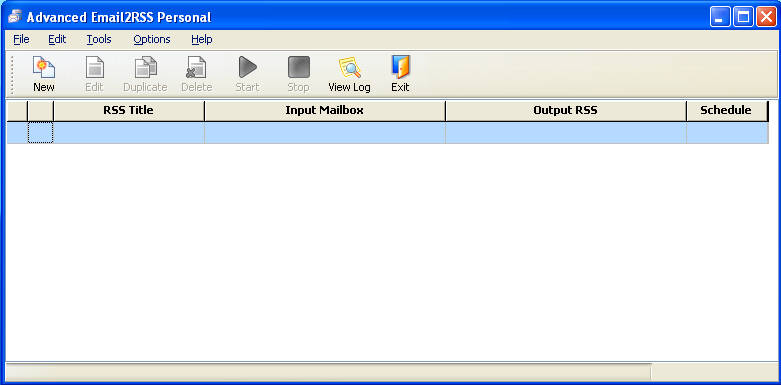Screen dimensions: 781x385
Task: Sort by the RSS Title column header
Action: (129, 111)
